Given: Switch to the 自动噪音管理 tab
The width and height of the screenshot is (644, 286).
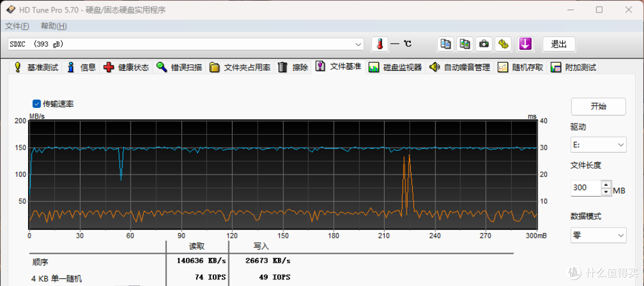Looking at the screenshot, I should click(460, 67).
